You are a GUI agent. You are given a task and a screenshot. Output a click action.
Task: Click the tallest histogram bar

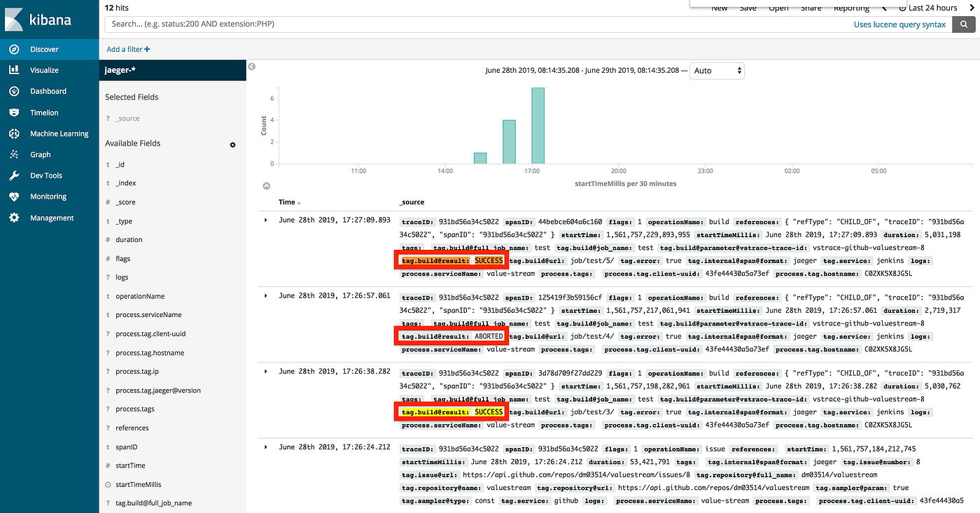pos(538,126)
